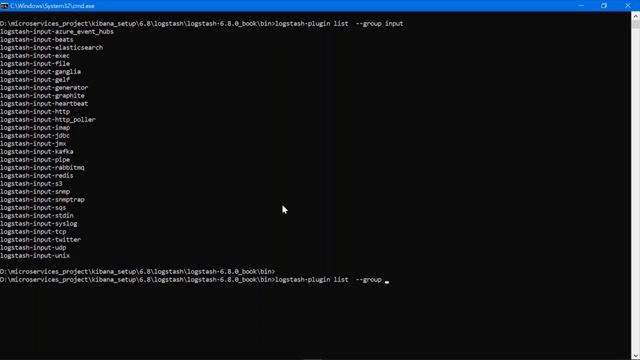This screenshot has height=360, width=640.
Task: Click the line logstash-input-beats
Action: (37, 40)
